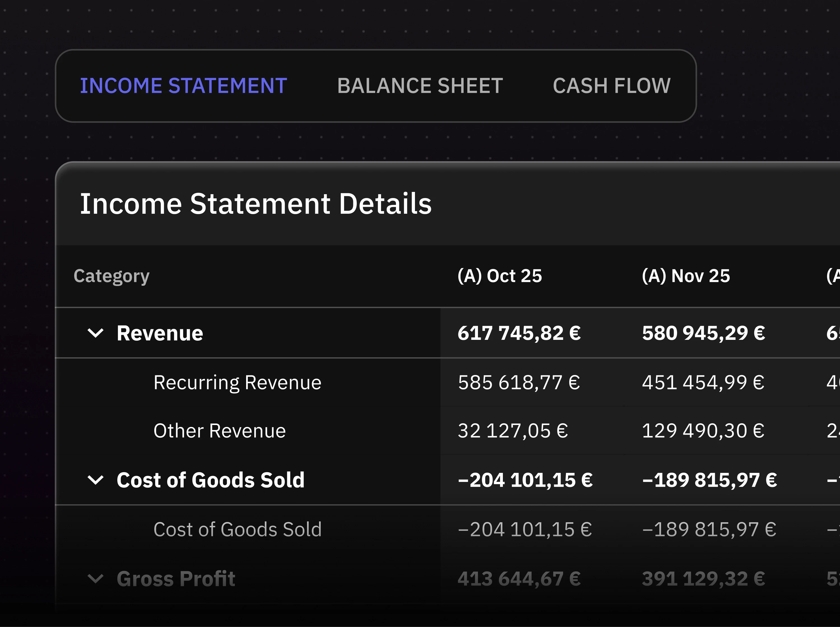This screenshot has width=840, height=627.
Task: Select the bold Cost of Goods Sold group label
Action: click(x=211, y=480)
